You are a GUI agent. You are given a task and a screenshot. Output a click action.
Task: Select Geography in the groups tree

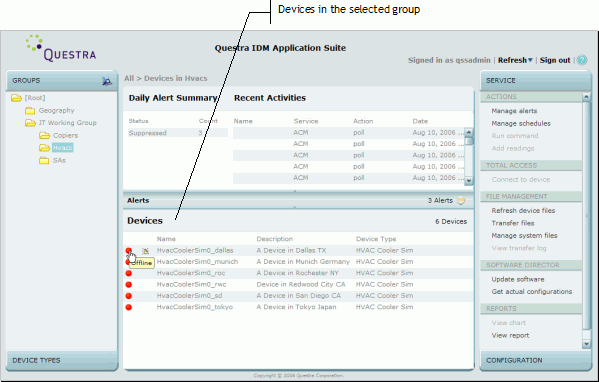tap(57, 110)
